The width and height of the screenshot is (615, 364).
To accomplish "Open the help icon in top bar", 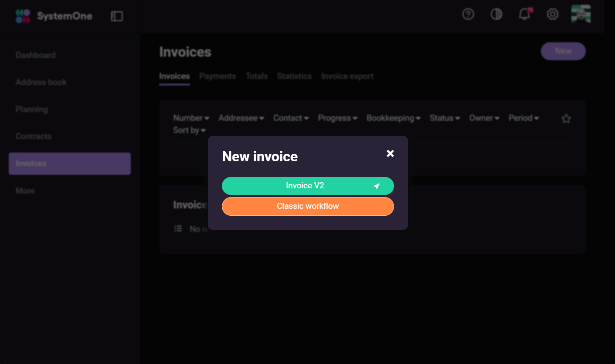I will pyautogui.click(x=468, y=14).
